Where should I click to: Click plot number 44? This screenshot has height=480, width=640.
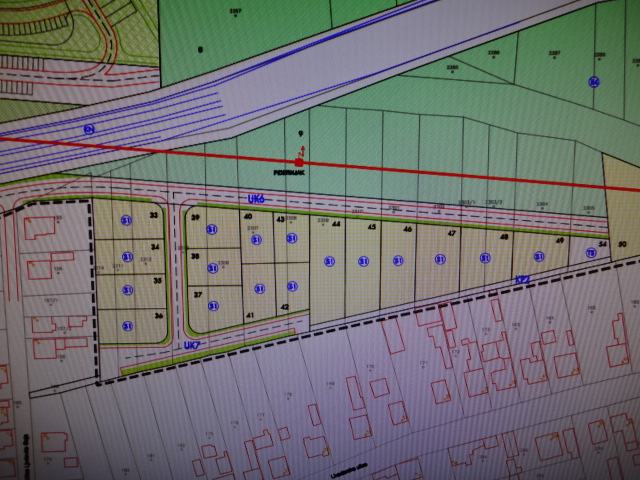point(336,224)
